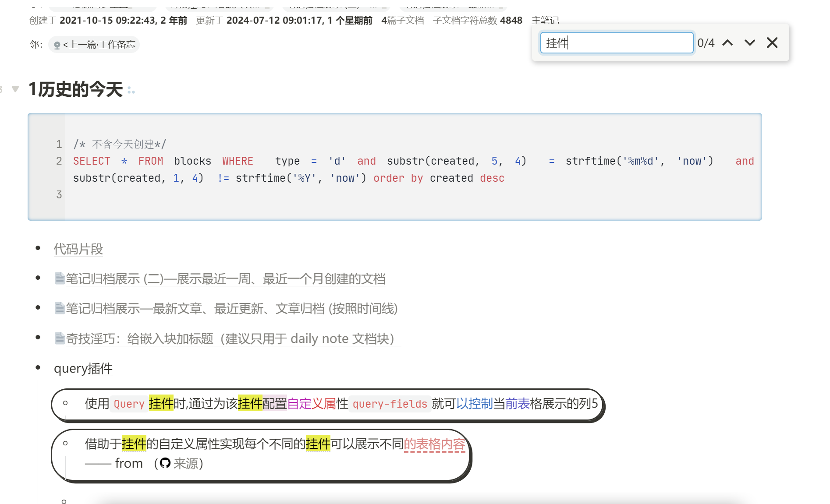Jump to next search match
Image resolution: width=830 pixels, height=504 pixels.
(x=750, y=43)
